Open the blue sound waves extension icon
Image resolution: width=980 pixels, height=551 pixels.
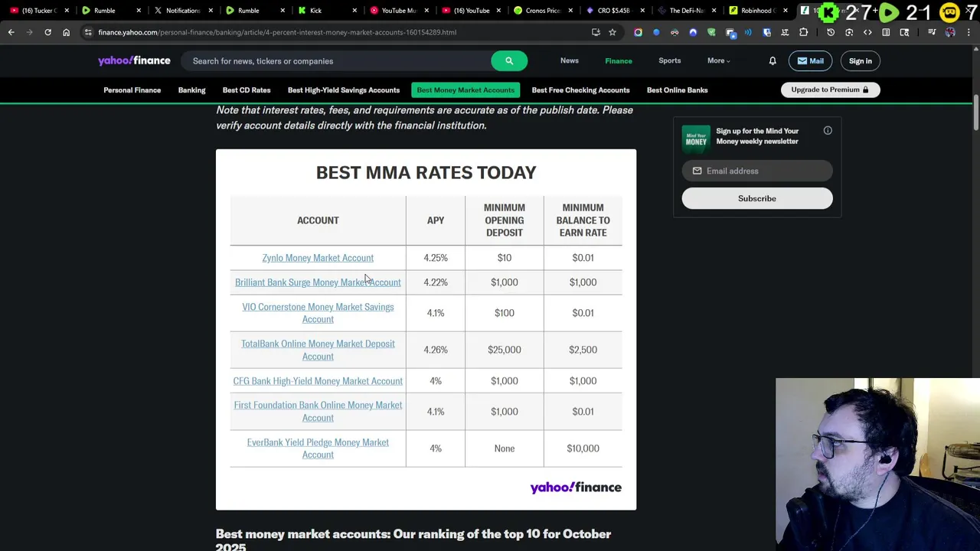click(748, 32)
